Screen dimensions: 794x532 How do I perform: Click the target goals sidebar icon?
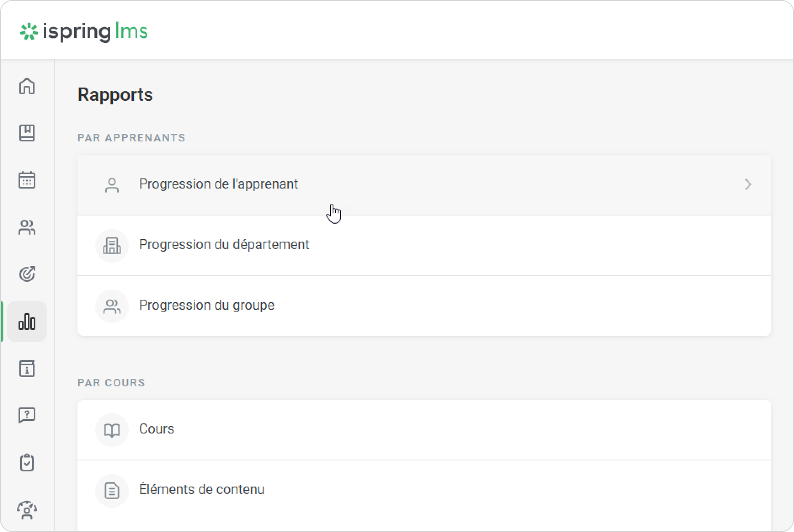27,274
